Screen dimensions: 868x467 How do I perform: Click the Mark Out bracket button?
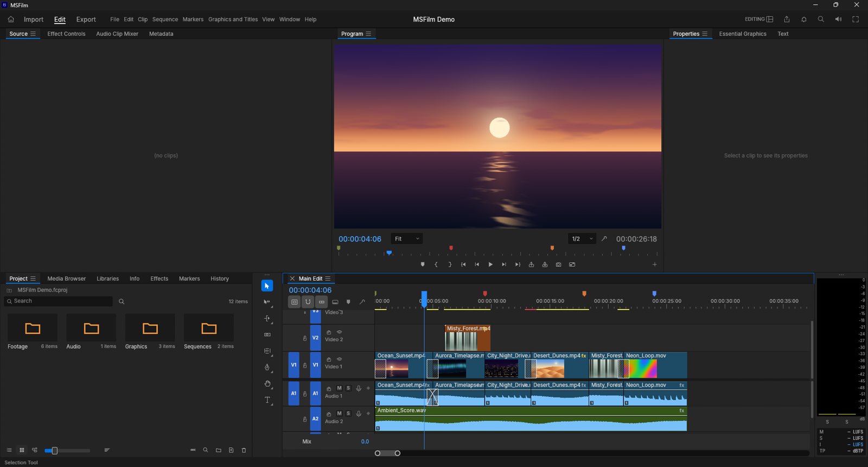coord(450,264)
